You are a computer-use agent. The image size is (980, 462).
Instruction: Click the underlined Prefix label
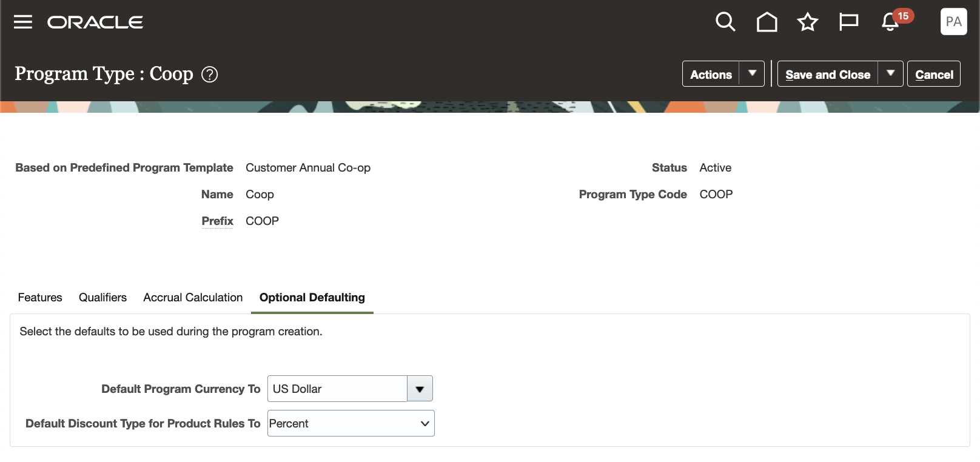coord(217,221)
